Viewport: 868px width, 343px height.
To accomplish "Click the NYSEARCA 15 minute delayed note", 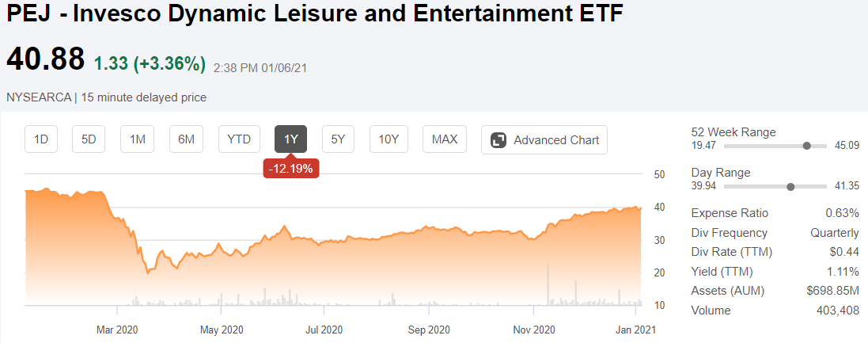I will click(x=106, y=97).
